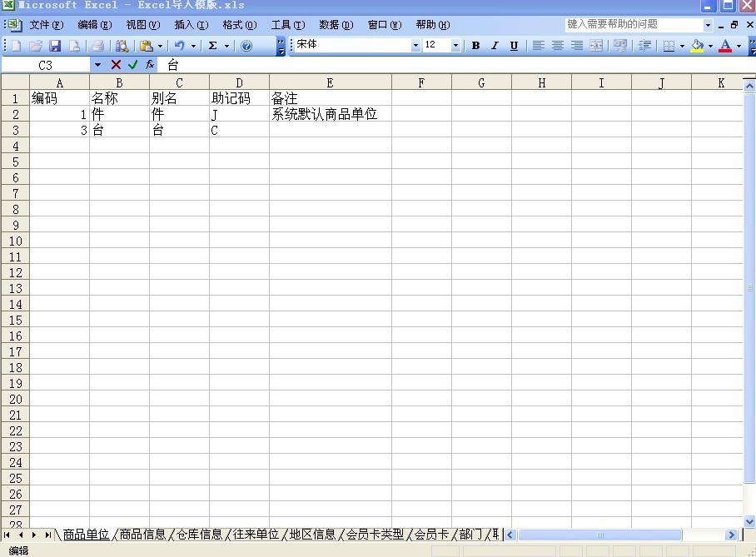The width and height of the screenshot is (756, 557).
Task: Cancel cell entry with red X
Action: (116, 64)
